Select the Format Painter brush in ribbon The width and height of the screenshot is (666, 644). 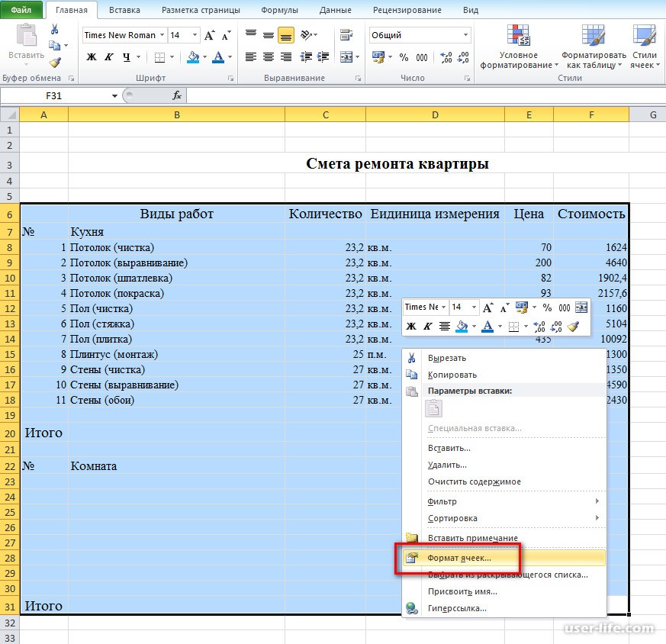click(x=55, y=63)
